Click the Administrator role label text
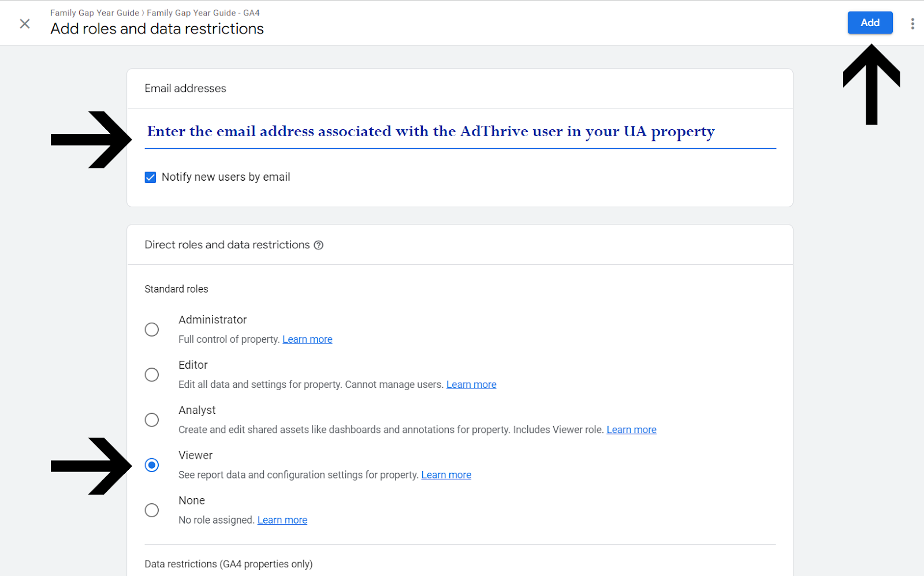 tap(213, 320)
